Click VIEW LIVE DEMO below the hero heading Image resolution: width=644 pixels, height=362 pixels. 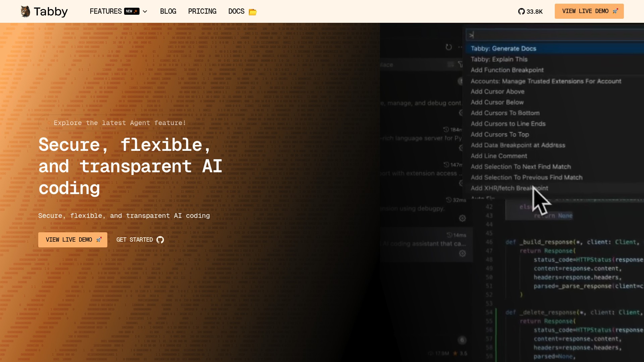(x=73, y=240)
